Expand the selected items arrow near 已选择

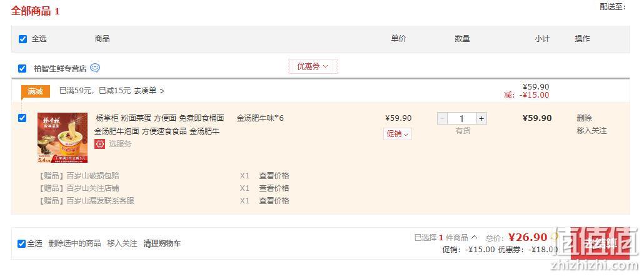(474, 237)
